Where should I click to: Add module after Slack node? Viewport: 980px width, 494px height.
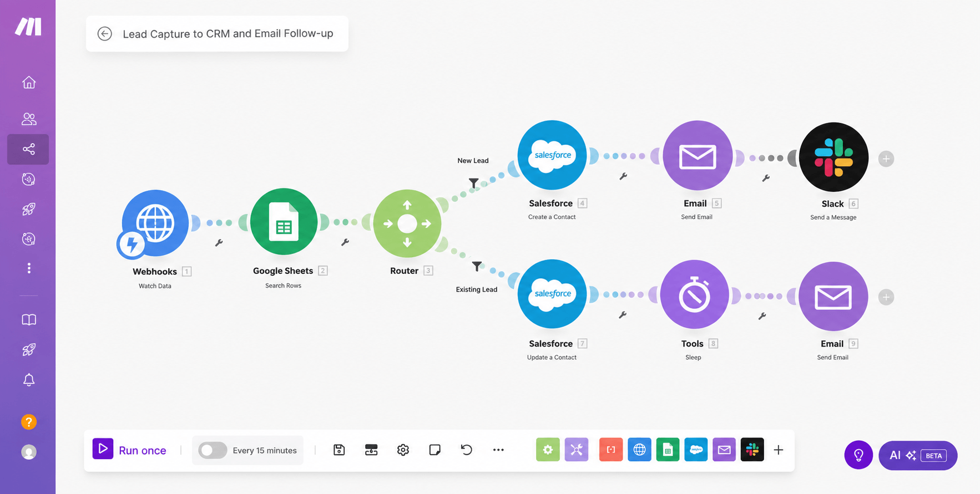point(886,159)
